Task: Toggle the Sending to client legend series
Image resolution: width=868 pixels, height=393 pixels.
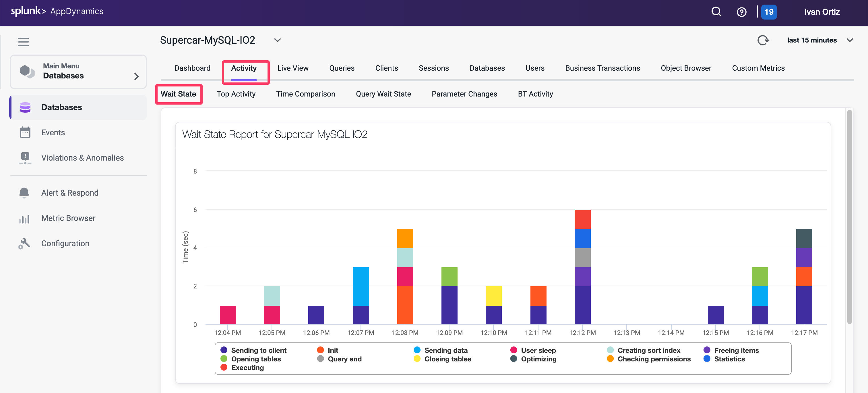Action: pyautogui.click(x=258, y=350)
